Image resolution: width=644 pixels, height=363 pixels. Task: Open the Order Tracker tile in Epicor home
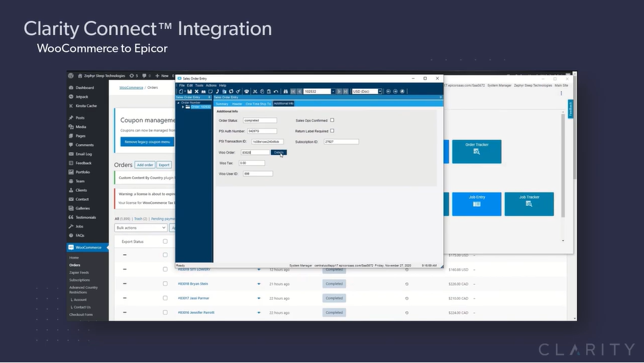tap(476, 152)
